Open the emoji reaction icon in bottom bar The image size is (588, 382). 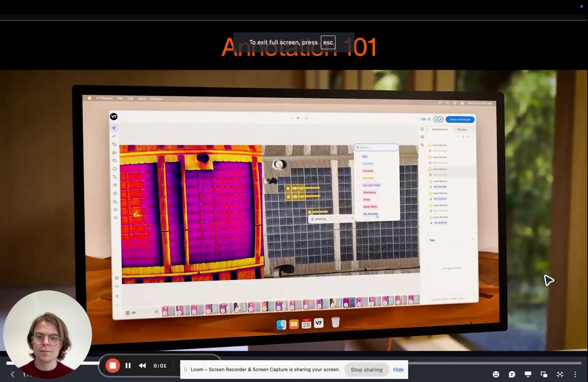496,374
